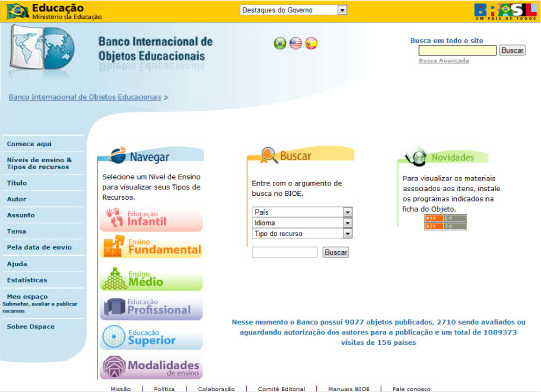541x392 pixels.
Task: Expand the País dropdown
Action: (302, 212)
